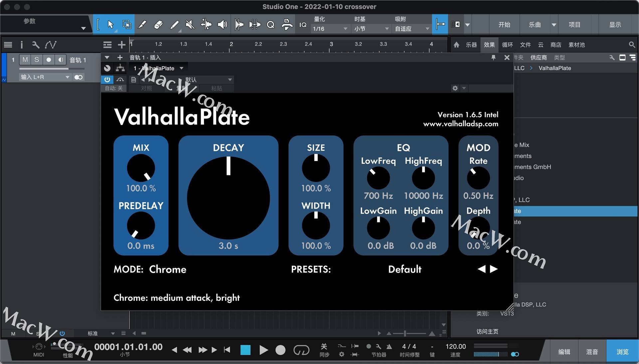Click the metronome icon
Screen dimensions: 639x364
click(x=389, y=346)
